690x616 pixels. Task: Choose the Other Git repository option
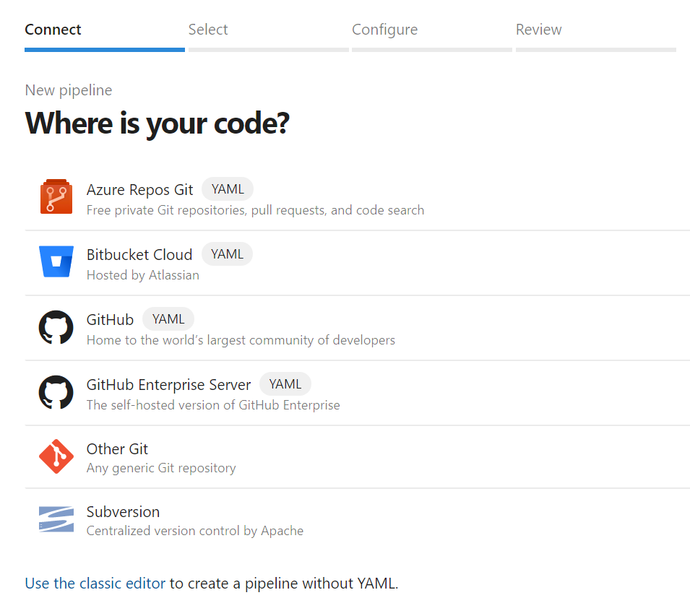point(117,449)
